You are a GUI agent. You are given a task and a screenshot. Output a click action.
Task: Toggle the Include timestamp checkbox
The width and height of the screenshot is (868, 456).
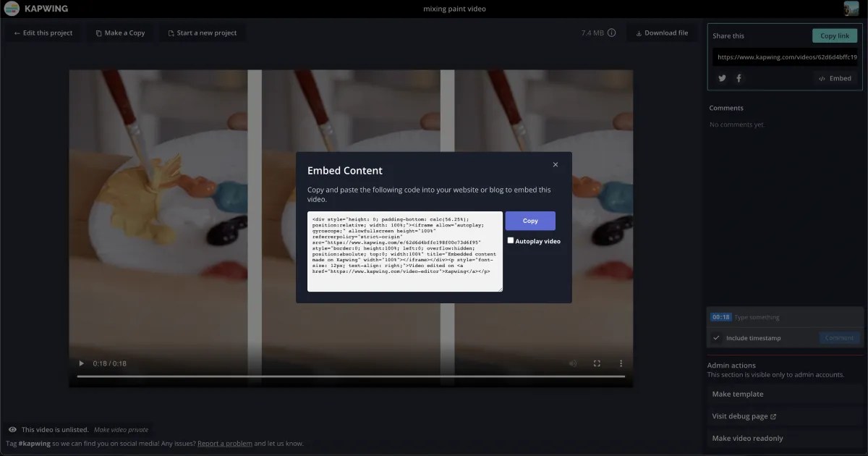coord(716,337)
